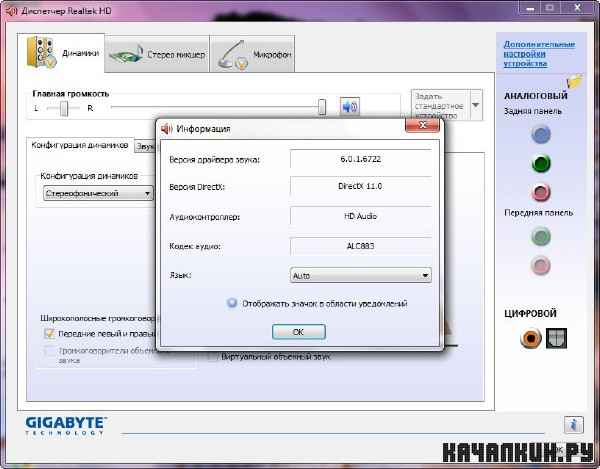This screenshot has height=469, width=600.
Task: Click the main volume slider handle
Action: 322,107
